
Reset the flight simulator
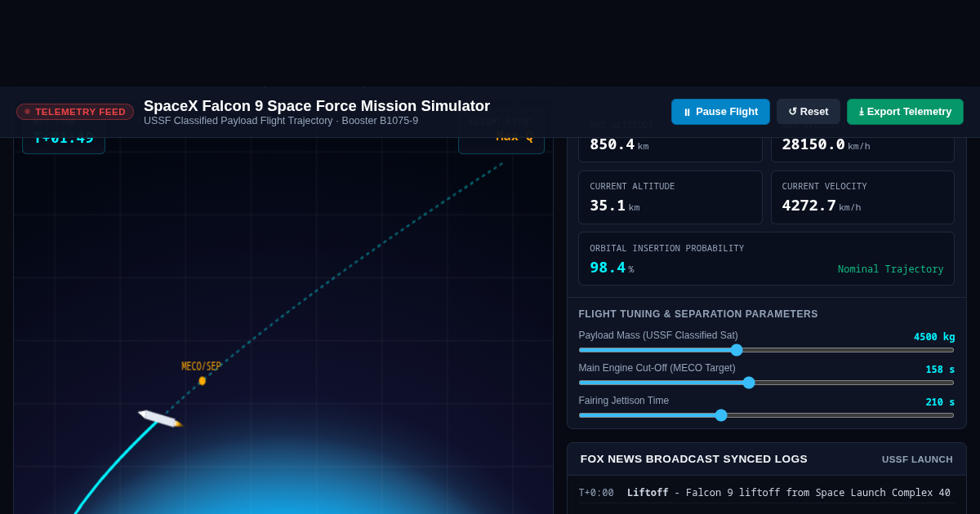[x=808, y=112]
